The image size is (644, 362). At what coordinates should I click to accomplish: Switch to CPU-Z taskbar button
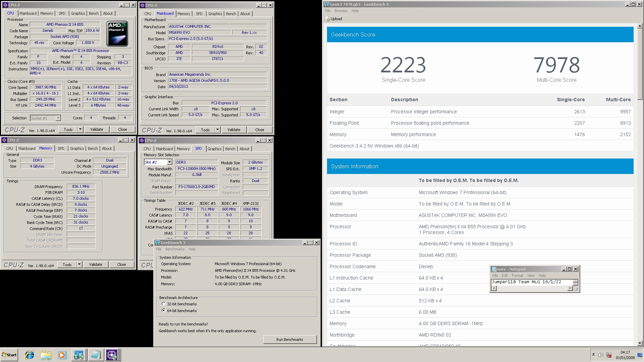tap(112, 355)
